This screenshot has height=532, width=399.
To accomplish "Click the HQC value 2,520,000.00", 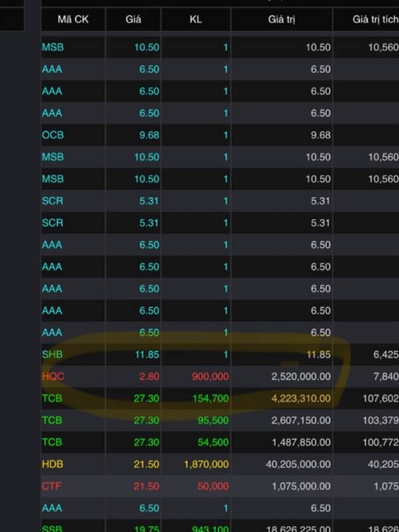I will click(301, 376).
